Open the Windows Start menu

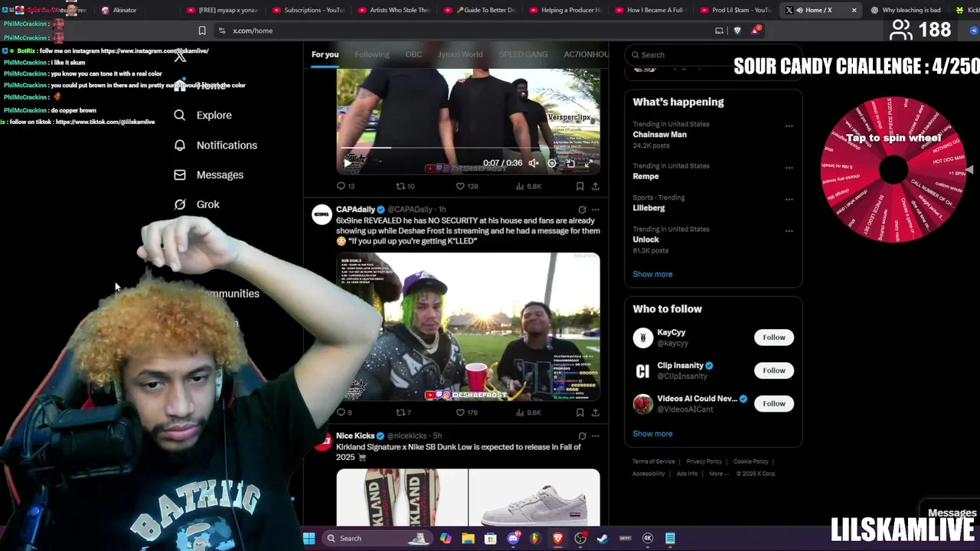tap(309, 538)
